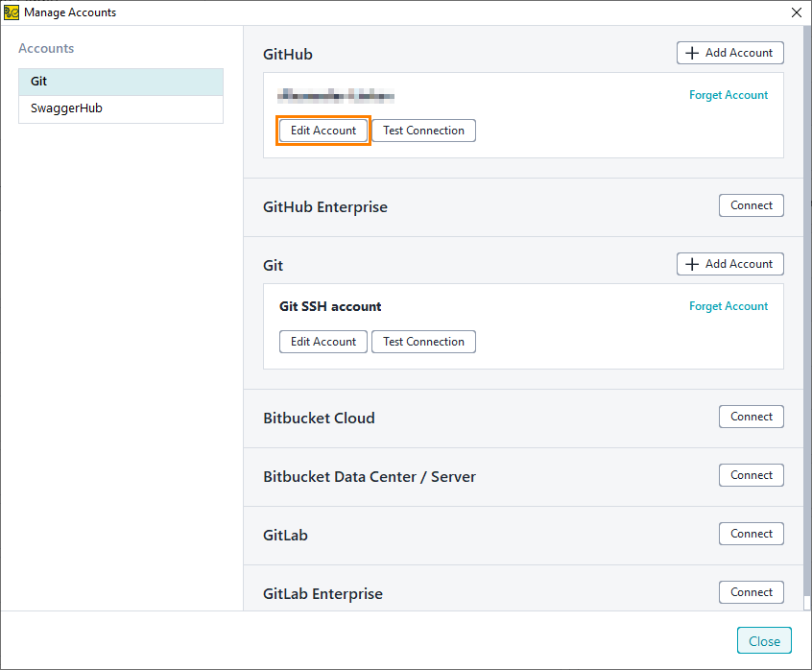Add Account for the GitHub section

pyautogui.click(x=729, y=53)
